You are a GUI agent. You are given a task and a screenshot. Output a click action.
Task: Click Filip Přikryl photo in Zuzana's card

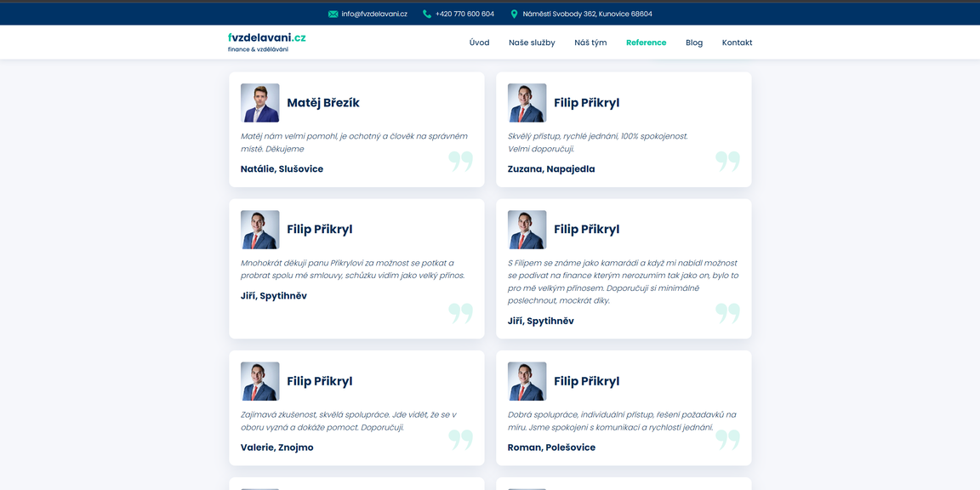tap(527, 103)
